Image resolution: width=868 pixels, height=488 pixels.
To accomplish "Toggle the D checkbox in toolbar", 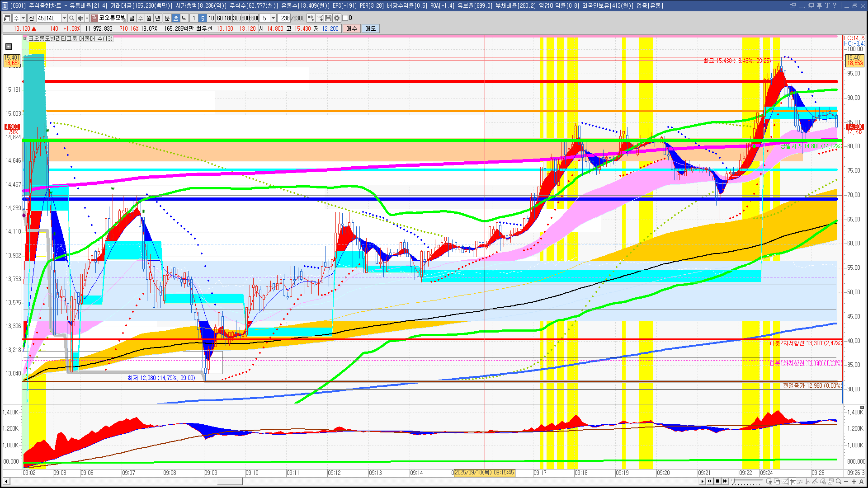I will tap(345, 18).
